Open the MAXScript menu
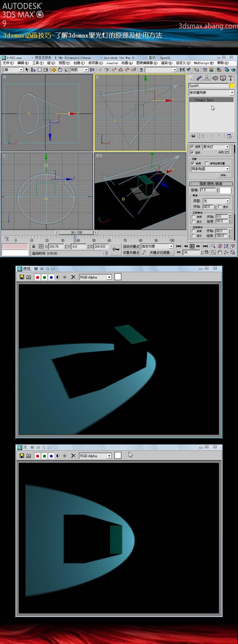Image resolution: width=238 pixels, height=644 pixels. (204, 63)
